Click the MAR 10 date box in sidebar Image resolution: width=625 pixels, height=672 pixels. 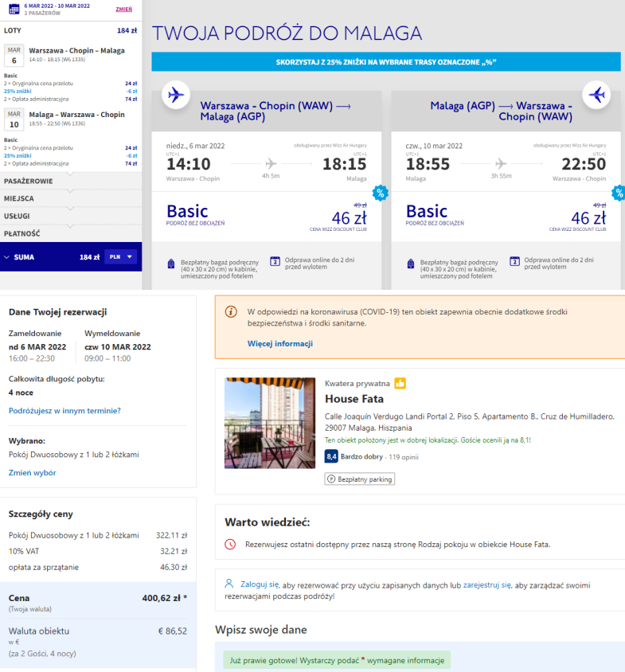click(14, 119)
